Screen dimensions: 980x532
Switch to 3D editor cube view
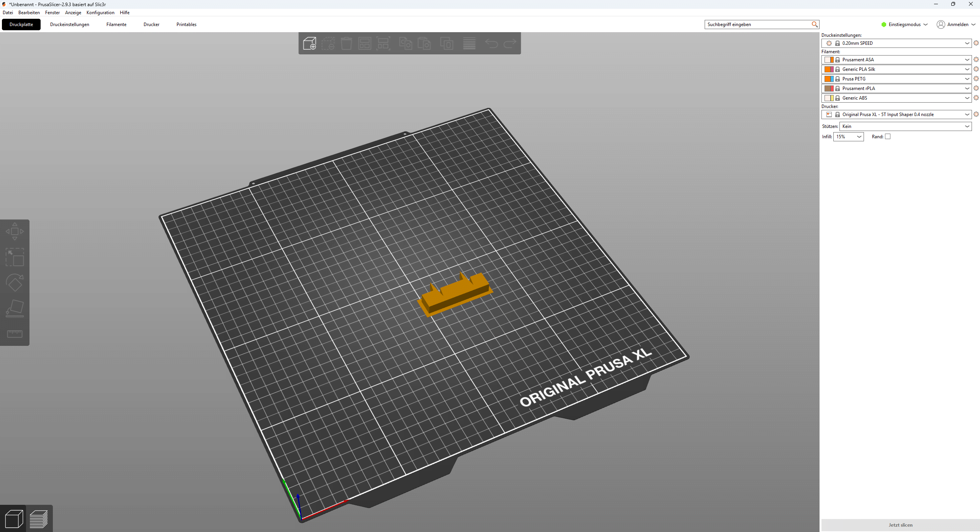(x=13, y=519)
